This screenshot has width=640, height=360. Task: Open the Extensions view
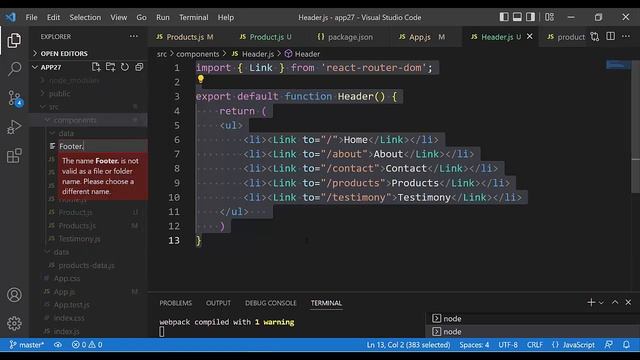(14, 156)
